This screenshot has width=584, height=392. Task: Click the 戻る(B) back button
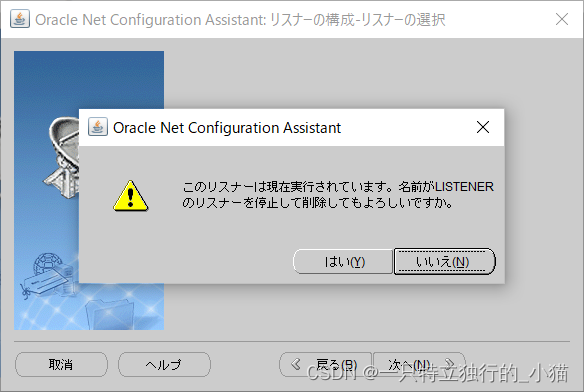click(x=325, y=364)
